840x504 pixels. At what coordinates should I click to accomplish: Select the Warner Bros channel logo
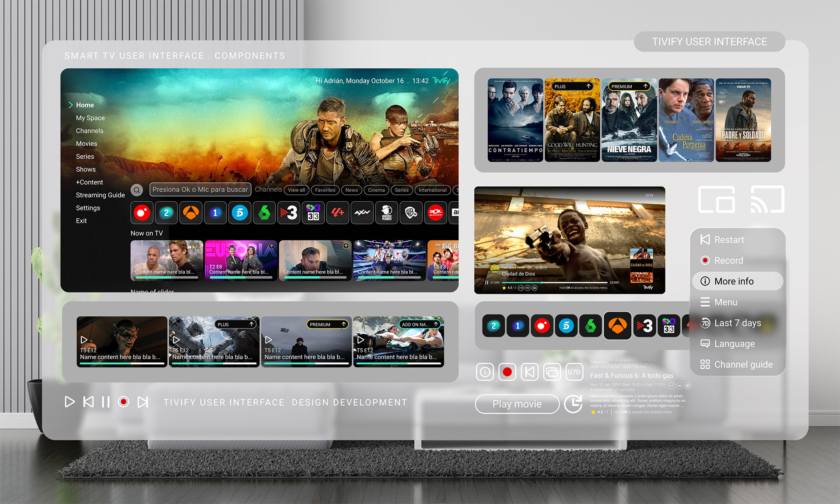pos(411,213)
